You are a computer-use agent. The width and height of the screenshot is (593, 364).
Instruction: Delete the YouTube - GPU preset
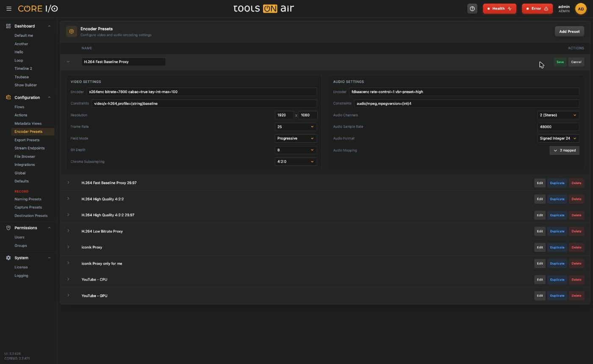pyautogui.click(x=576, y=295)
